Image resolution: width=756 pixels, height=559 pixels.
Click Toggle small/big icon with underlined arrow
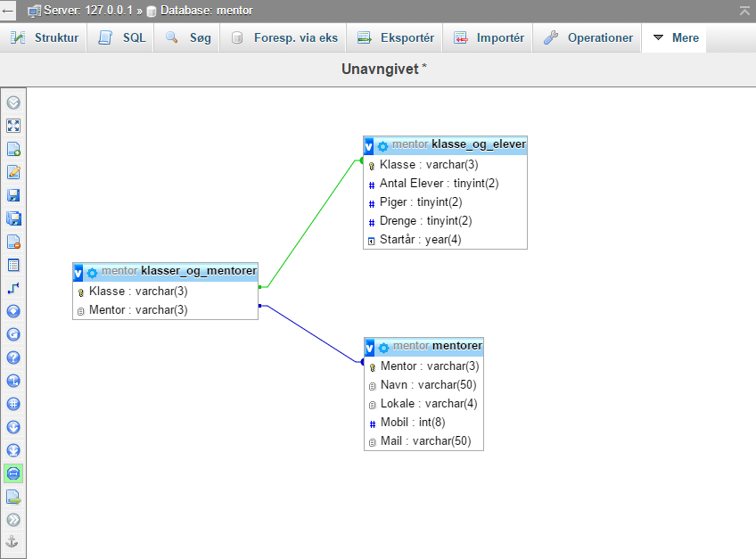click(13, 450)
